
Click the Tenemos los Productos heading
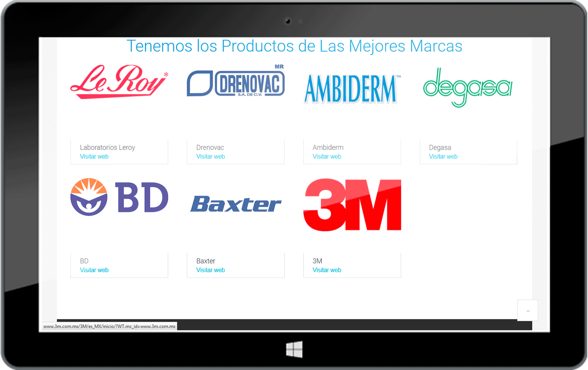294,46
